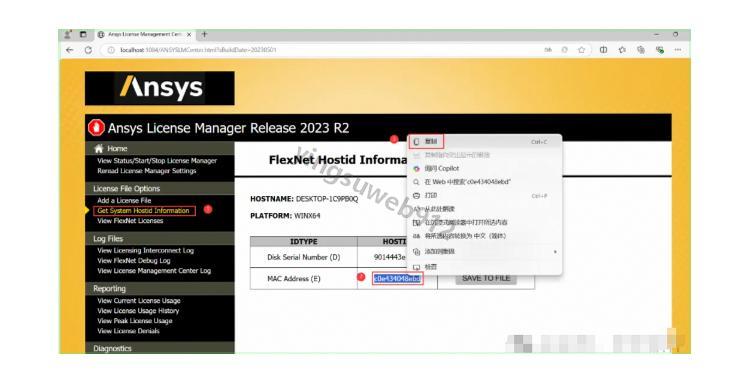
Task: Click the home icon in the Ansys sidebar
Action: pyautogui.click(x=99, y=148)
